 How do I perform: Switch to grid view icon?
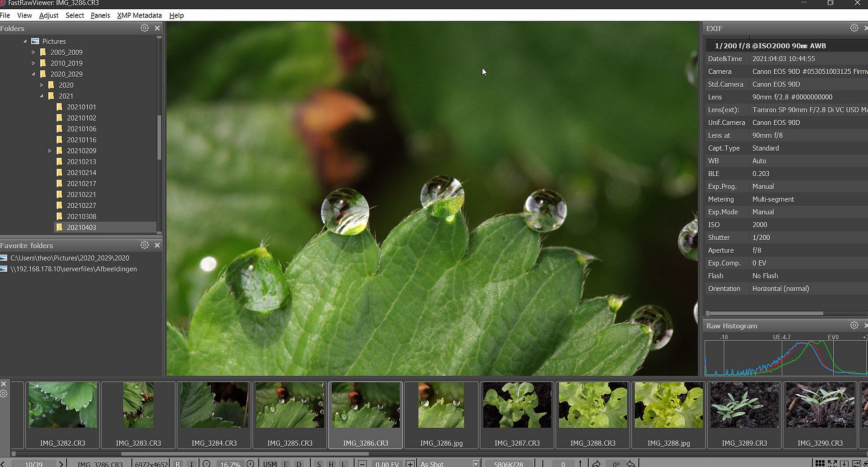coord(820,464)
